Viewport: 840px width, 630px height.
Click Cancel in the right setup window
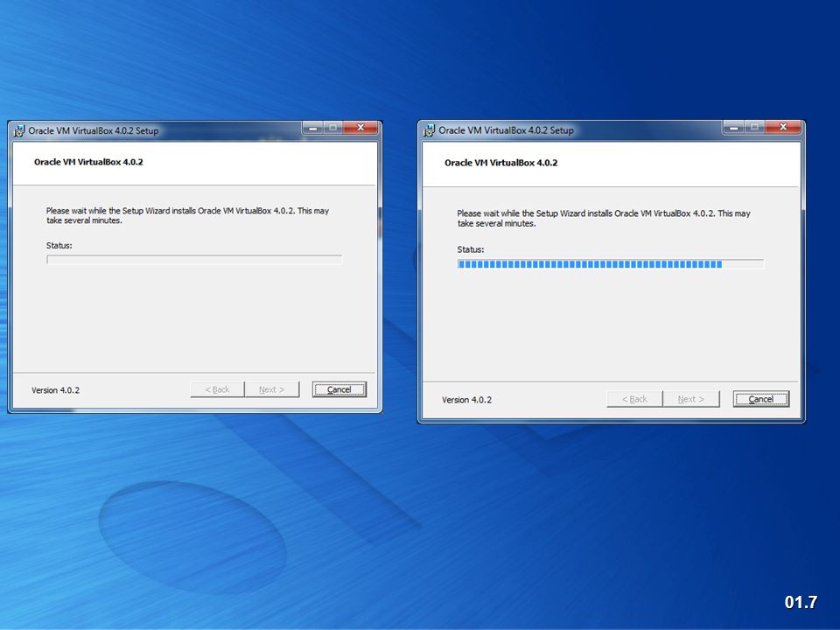tap(760, 399)
